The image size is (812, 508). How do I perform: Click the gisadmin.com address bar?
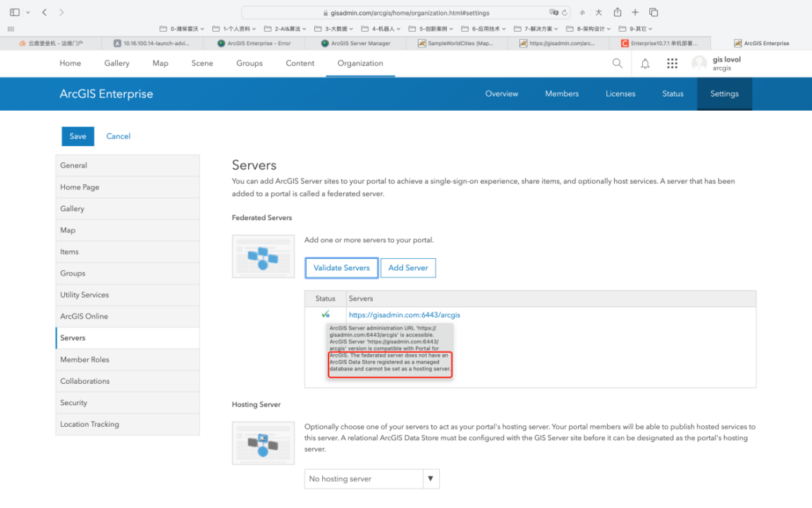405,13
